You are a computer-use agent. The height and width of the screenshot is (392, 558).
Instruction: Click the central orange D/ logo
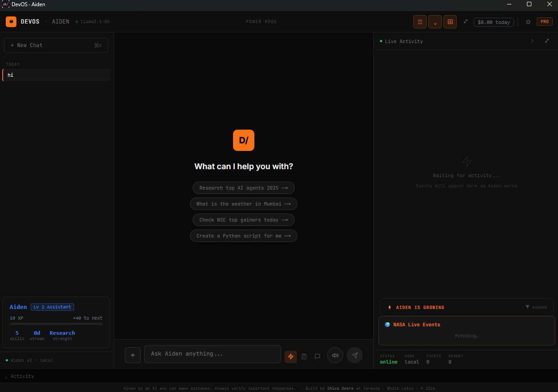coord(244,140)
